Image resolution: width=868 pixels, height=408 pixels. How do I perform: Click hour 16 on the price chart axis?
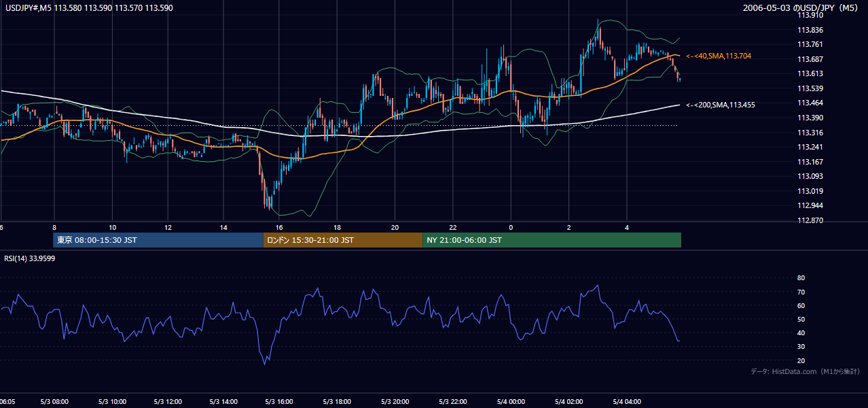[x=279, y=227]
